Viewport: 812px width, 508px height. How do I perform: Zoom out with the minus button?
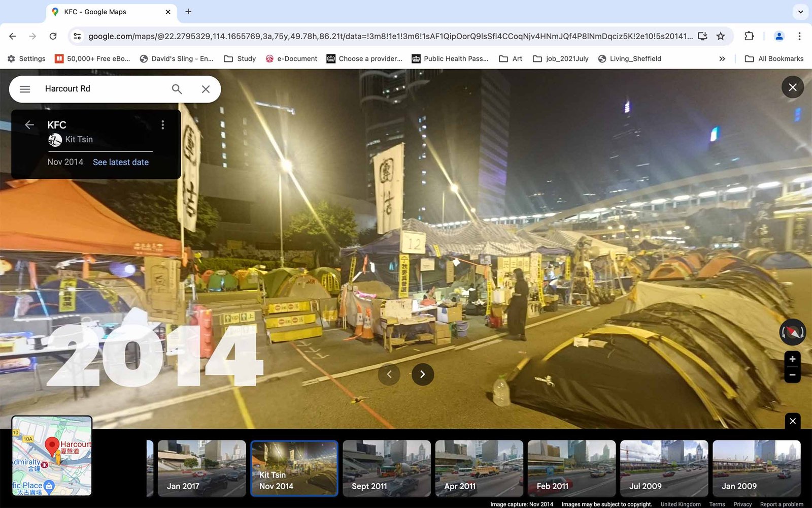[x=792, y=375]
